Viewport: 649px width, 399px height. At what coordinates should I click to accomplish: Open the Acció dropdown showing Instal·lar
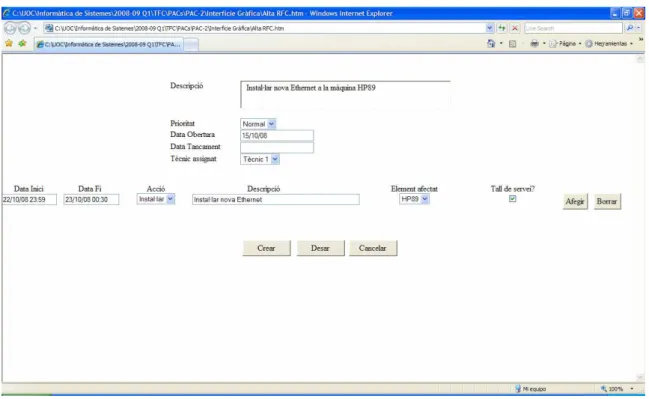tap(156, 199)
